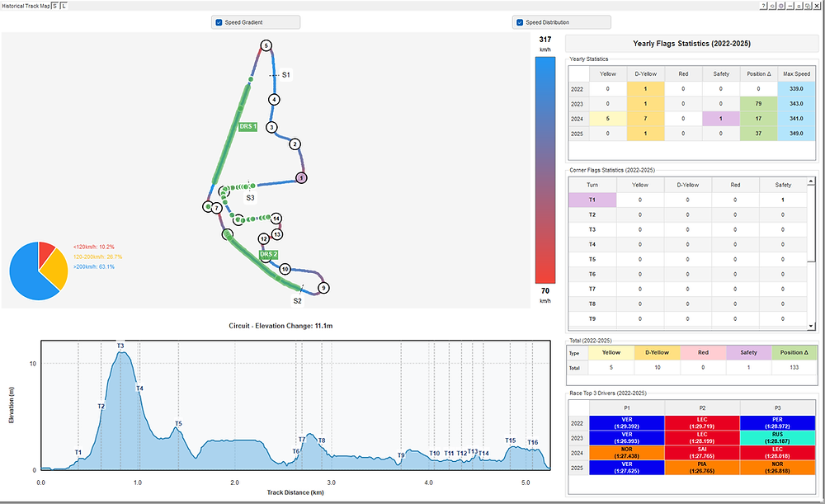Click NOR (1:27.438) cell in 2024 row

tap(627, 453)
